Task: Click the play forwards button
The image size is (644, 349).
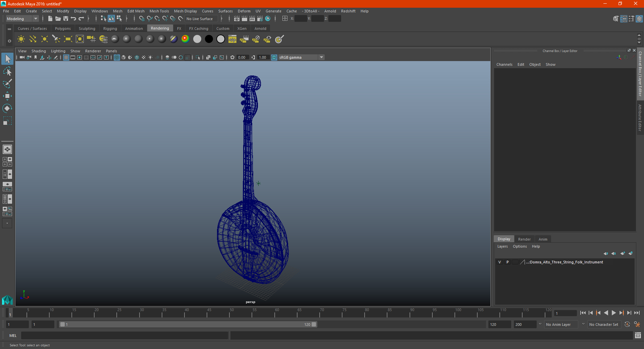Action: click(613, 313)
